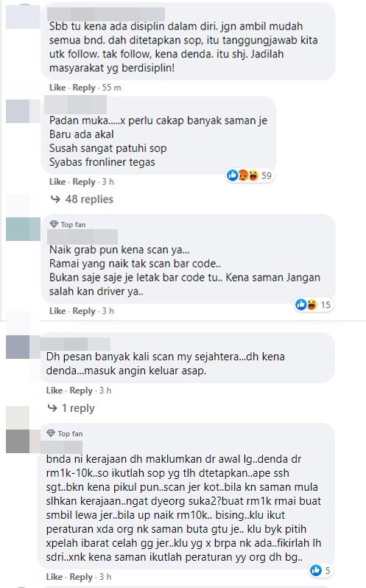This screenshot has width=366, height=588.
Task: Open the reactions showing 15 on 'Naik grab' comment
Action: 313,304
